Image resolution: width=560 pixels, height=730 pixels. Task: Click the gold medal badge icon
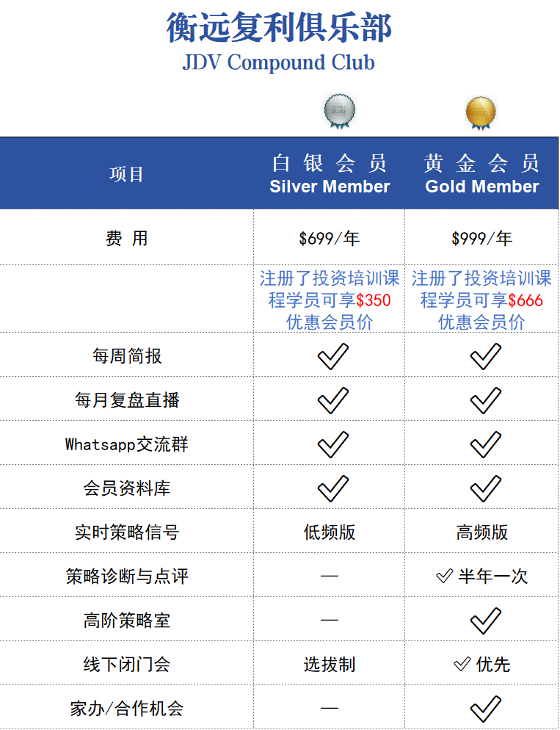pos(481,112)
